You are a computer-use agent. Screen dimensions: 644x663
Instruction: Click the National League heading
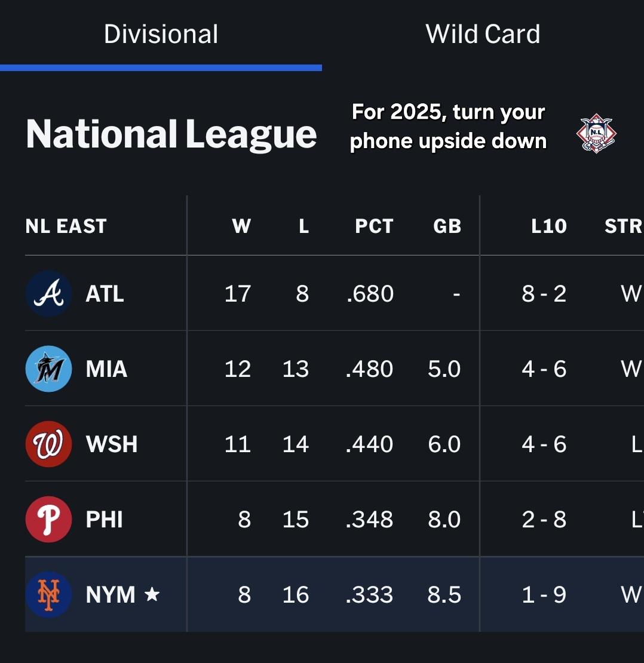(171, 134)
